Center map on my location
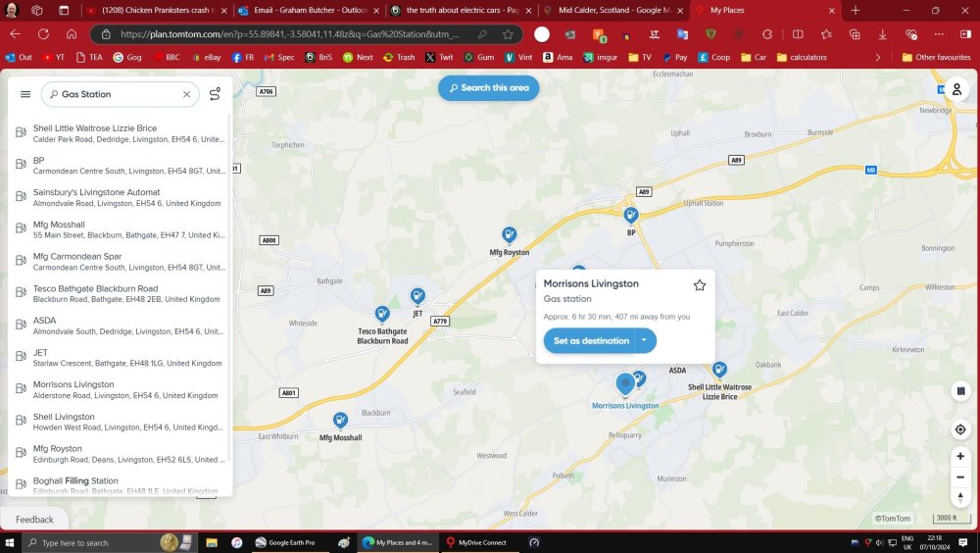This screenshot has height=553, width=980. pos(960,429)
